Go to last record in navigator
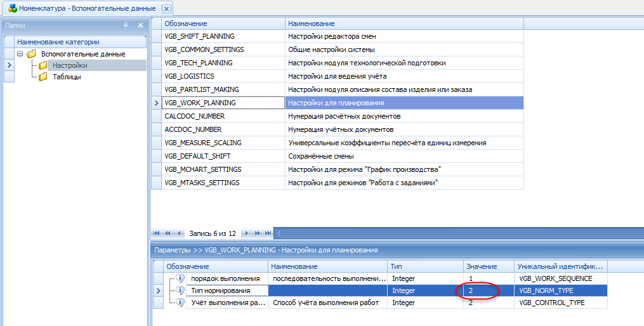 click(268, 233)
